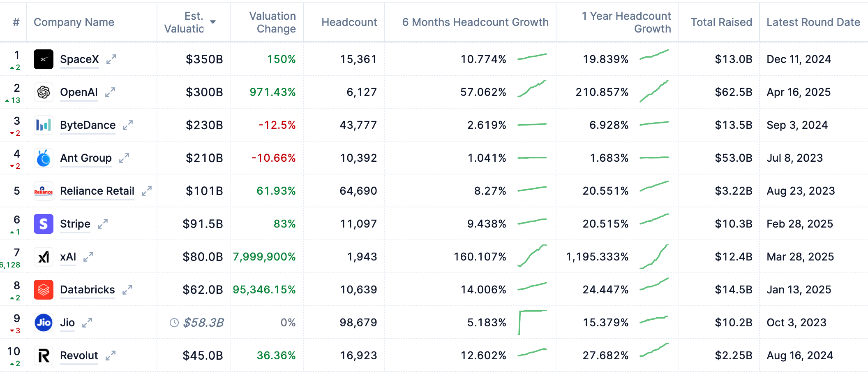Open the OpenAI company link
Screen dimensions: 868x372
click(x=79, y=92)
